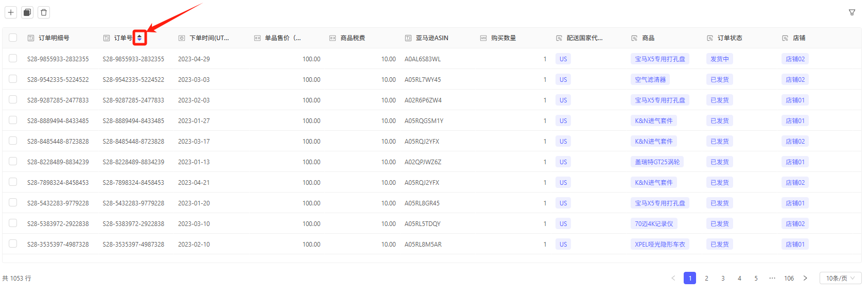Click ASIN cell A05RL8M5AR

[x=423, y=245]
